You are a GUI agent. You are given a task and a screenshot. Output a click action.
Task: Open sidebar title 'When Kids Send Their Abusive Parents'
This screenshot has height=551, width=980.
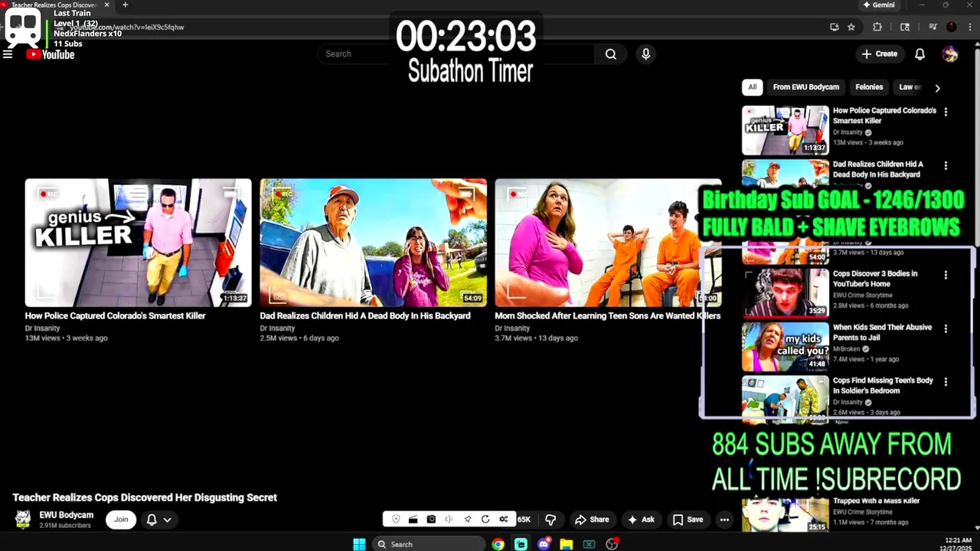click(882, 332)
